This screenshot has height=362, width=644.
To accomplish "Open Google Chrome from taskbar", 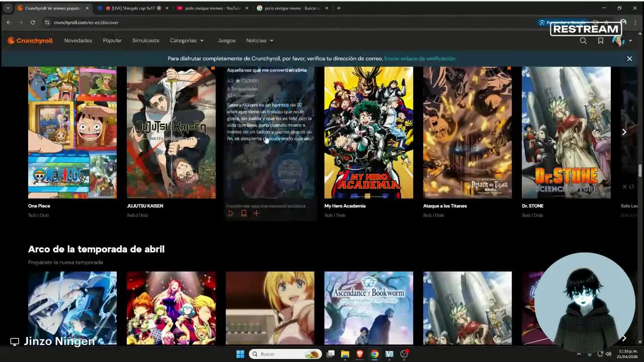I will click(x=374, y=354).
